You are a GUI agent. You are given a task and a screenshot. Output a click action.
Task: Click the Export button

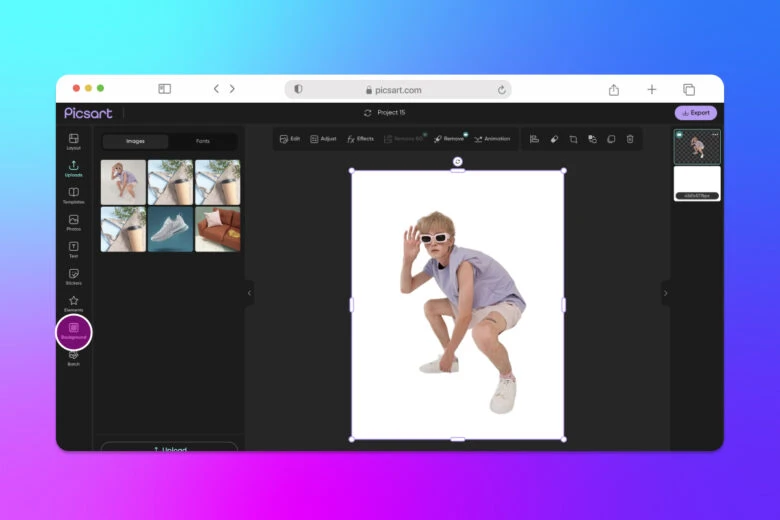(x=695, y=113)
